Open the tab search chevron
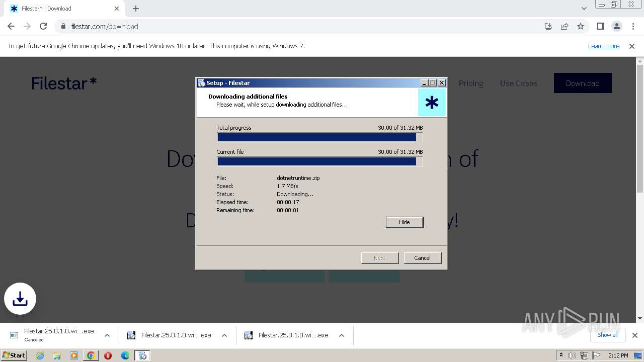The image size is (644, 362). coord(584,9)
